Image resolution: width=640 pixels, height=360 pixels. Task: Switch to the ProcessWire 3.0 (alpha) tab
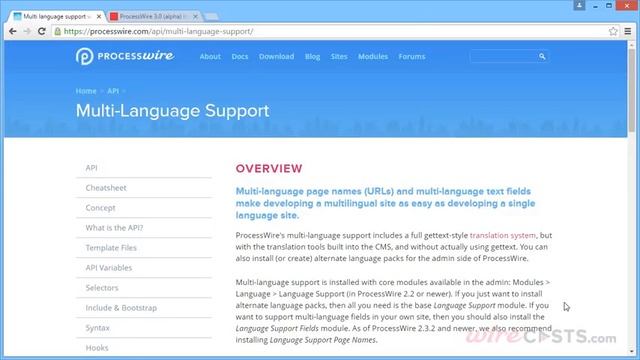[x=153, y=16]
